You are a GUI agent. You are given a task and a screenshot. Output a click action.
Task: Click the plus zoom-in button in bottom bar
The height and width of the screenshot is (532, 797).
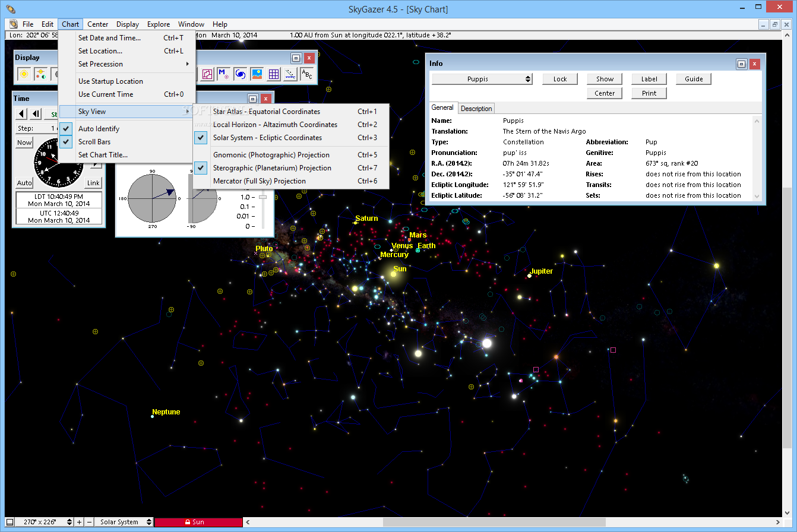pyautogui.click(x=80, y=522)
